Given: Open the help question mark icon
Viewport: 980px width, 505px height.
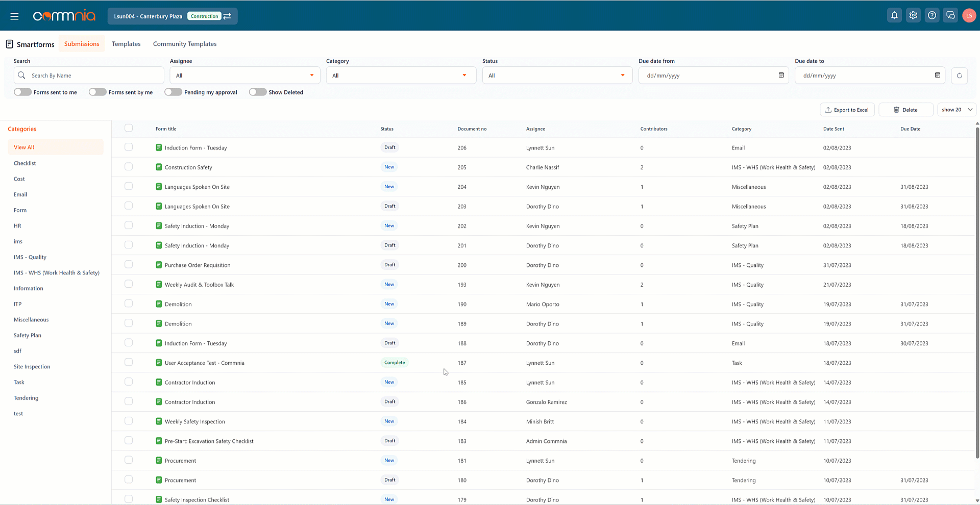Looking at the screenshot, I should [x=932, y=16].
